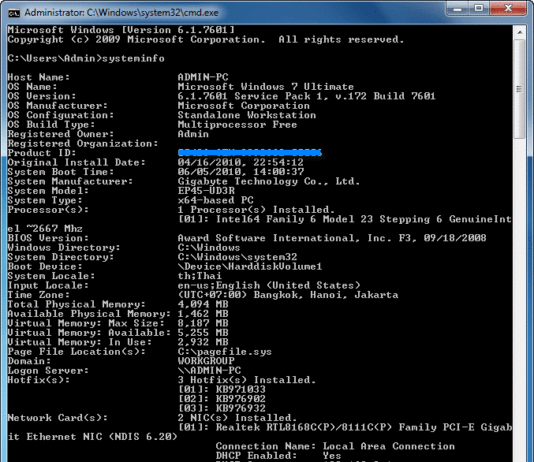Click boot device '\Device\HarddiskVolume1'
This screenshot has width=534, height=462.
[x=250, y=267]
